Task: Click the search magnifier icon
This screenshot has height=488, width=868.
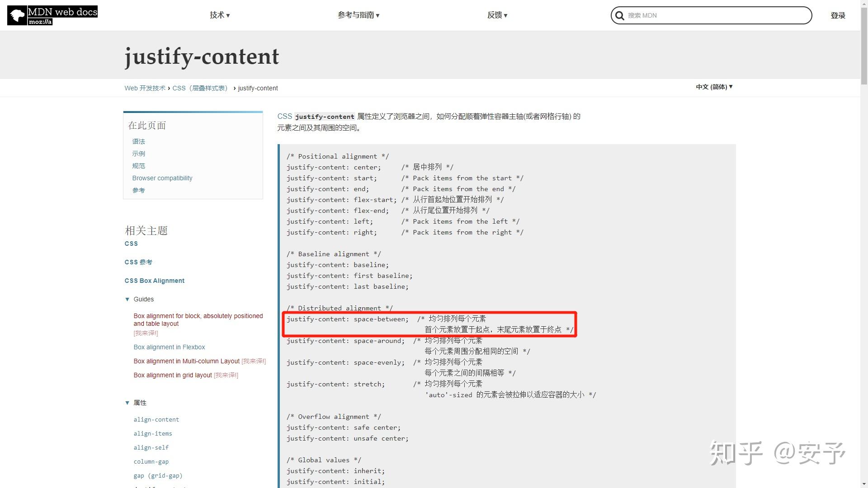Action: click(620, 16)
